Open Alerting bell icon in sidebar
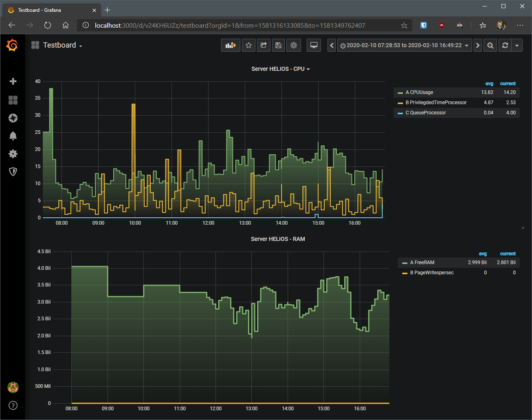 13,136
